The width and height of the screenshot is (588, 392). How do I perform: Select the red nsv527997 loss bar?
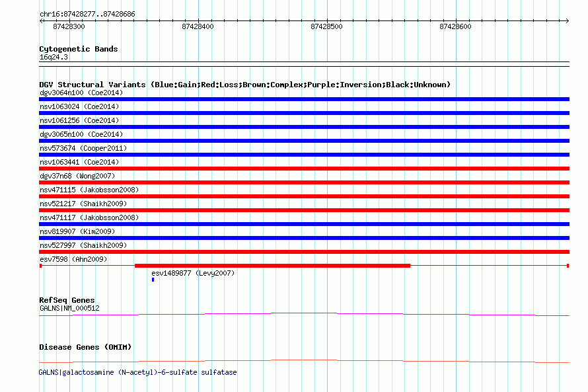[304, 252]
